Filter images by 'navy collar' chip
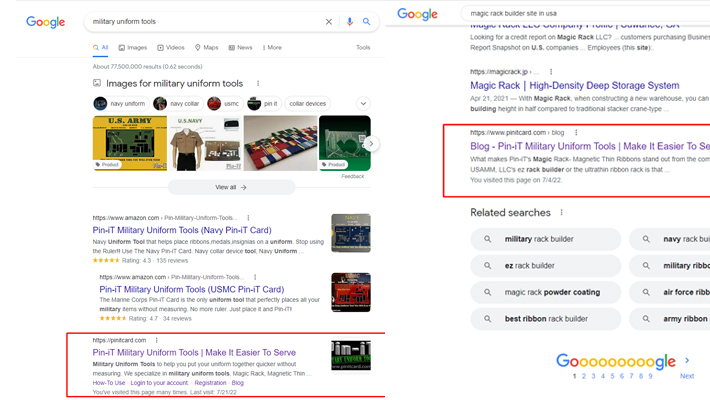This screenshot has width=710, height=400. tap(177, 104)
